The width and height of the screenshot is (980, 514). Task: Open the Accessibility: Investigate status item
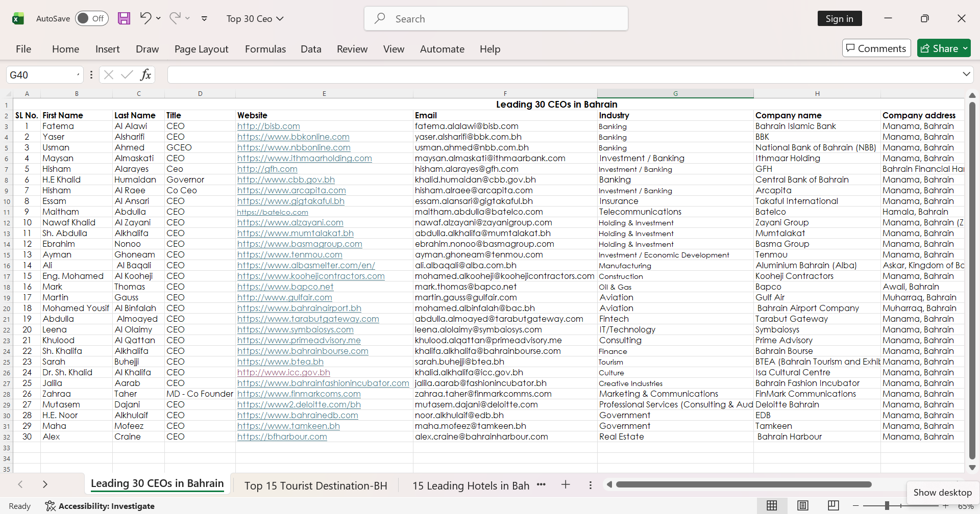coord(100,506)
